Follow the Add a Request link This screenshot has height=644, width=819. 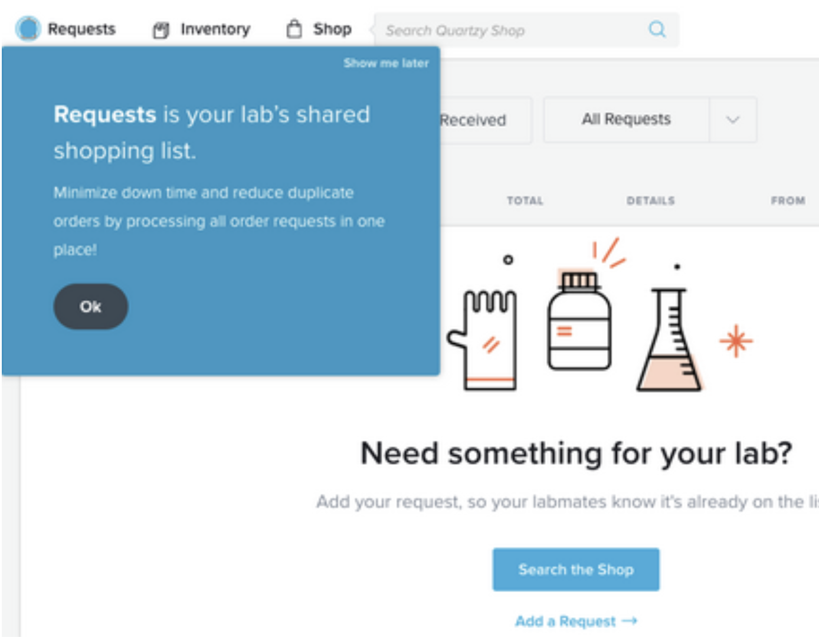pos(576,621)
